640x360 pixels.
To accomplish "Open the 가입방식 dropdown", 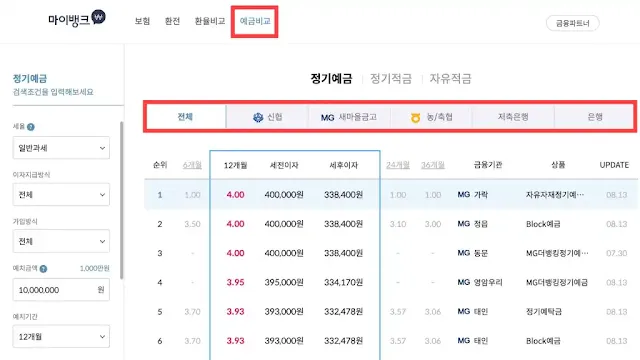I will click(61, 241).
